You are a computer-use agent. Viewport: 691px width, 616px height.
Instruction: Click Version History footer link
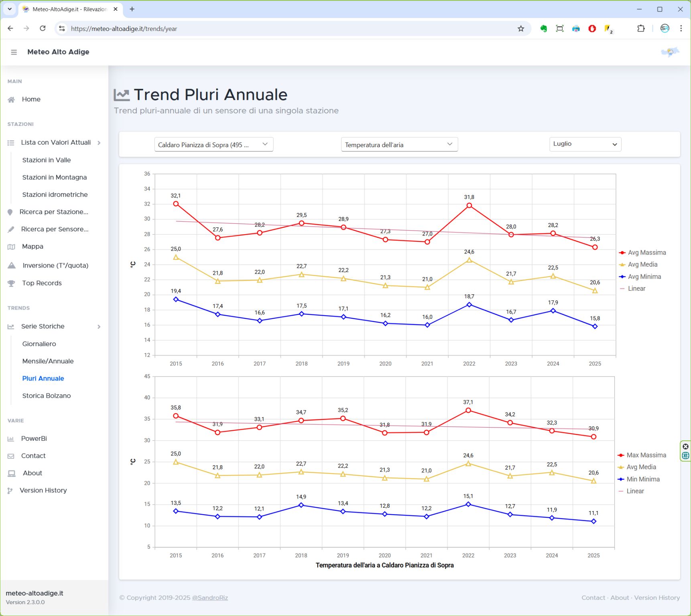[x=657, y=598]
